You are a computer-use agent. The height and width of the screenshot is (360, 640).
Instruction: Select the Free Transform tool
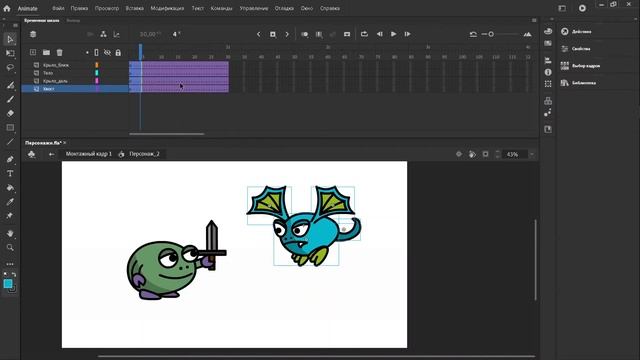click(x=10, y=53)
